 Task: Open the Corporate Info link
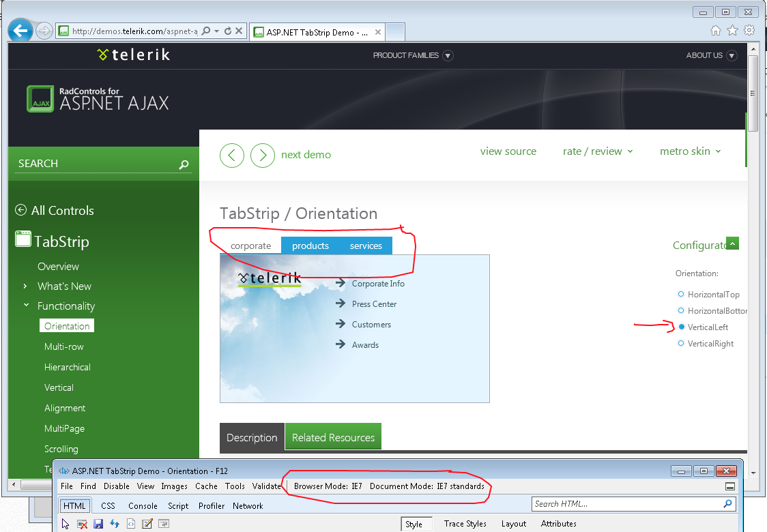click(x=377, y=284)
